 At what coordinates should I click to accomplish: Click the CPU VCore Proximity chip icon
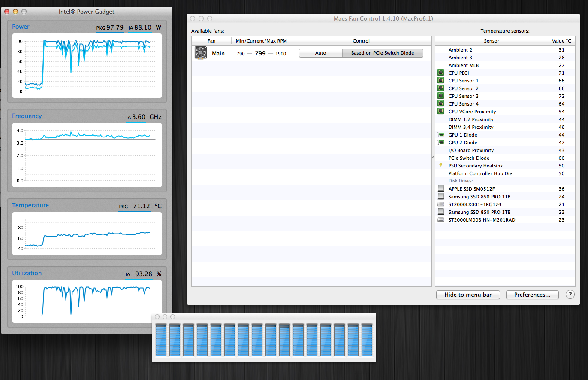tap(440, 112)
